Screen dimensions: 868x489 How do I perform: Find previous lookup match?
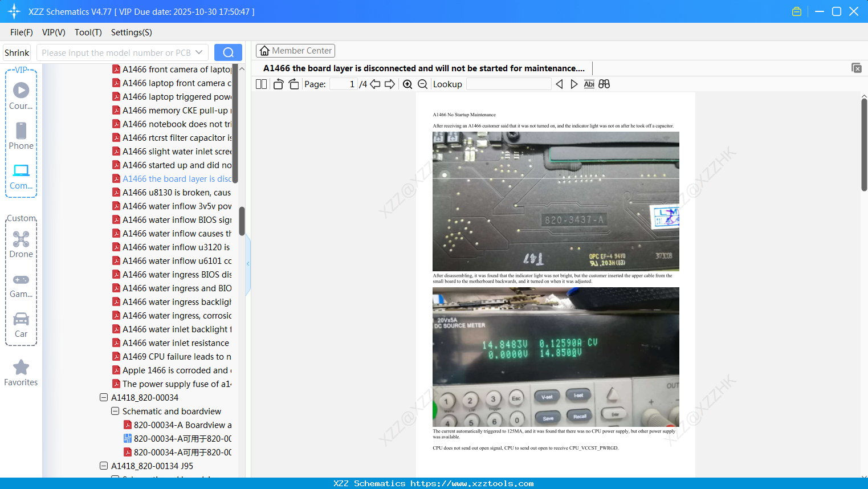tap(559, 84)
